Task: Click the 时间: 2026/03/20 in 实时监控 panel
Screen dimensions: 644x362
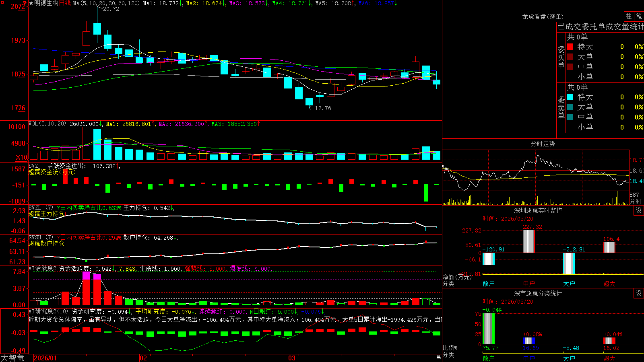Action: [x=508, y=219]
